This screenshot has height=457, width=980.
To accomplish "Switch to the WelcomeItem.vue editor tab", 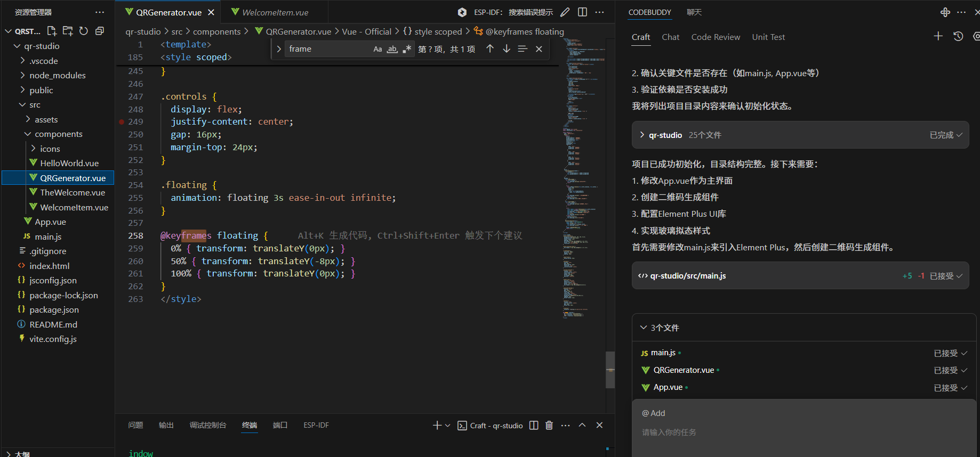I will coord(275,12).
